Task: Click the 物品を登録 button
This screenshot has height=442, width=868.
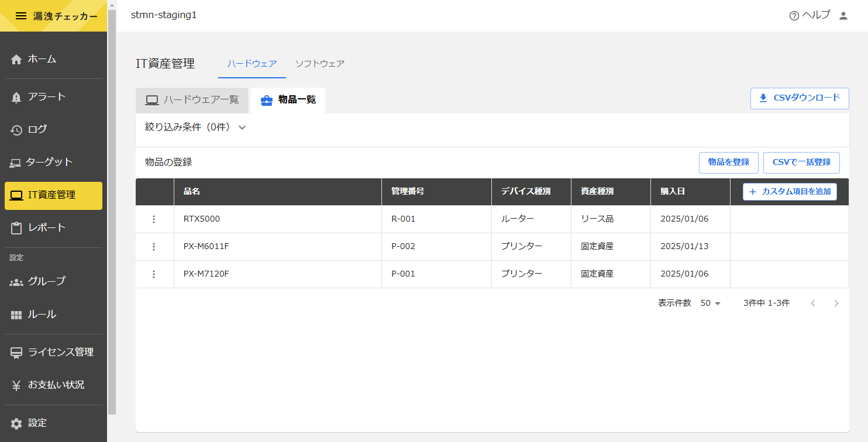Action: click(728, 163)
